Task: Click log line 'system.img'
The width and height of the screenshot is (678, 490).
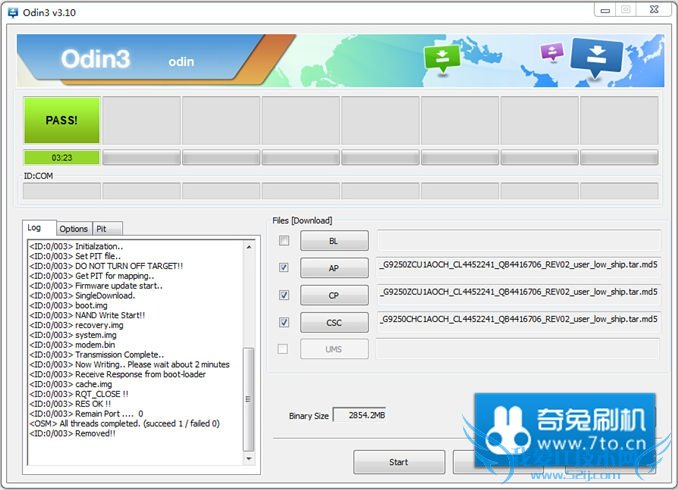Action: pos(73,335)
